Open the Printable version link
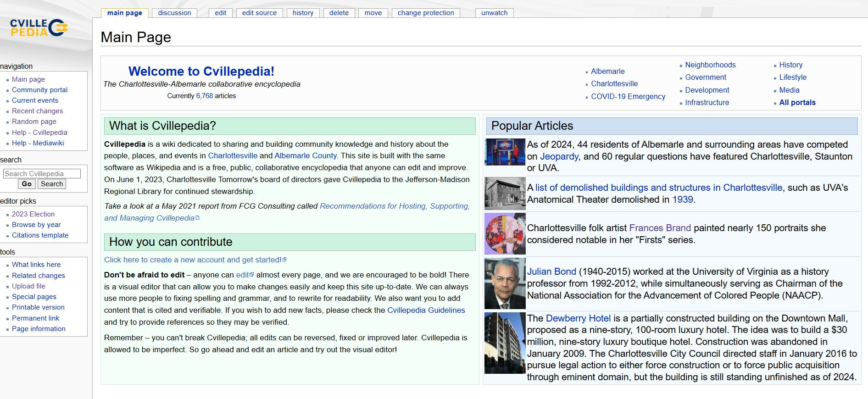 coord(38,307)
